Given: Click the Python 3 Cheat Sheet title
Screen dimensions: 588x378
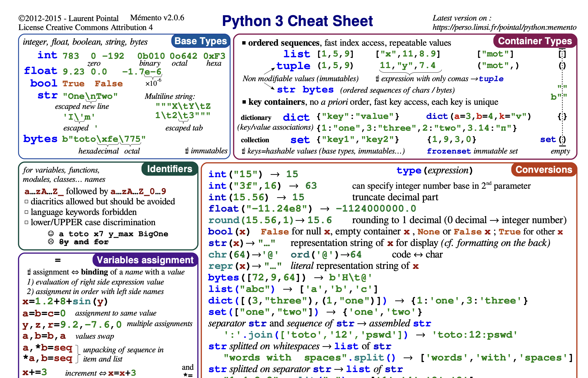Looking at the screenshot, I should pyautogui.click(x=297, y=21).
